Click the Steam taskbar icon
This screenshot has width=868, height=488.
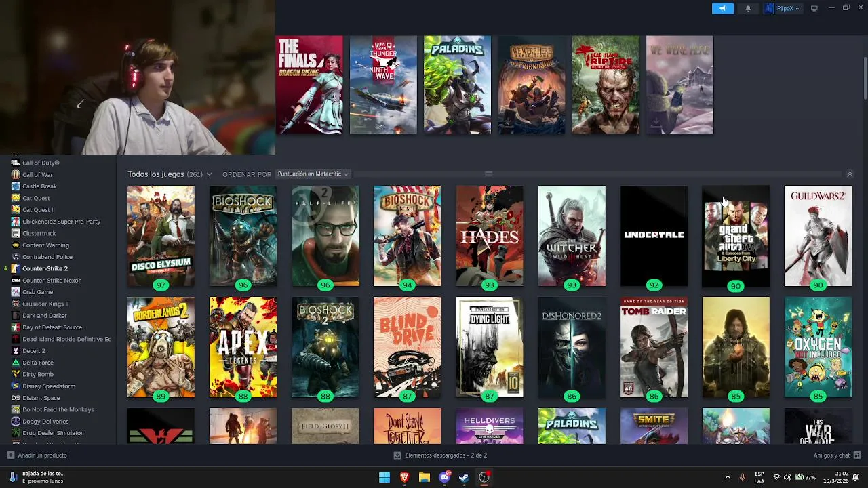point(464,477)
